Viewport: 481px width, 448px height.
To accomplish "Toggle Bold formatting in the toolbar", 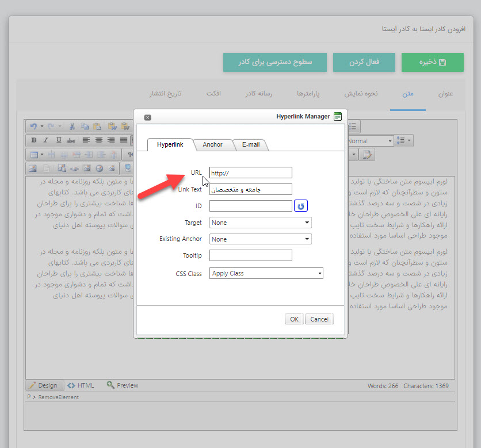I will click(x=34, y=139).
